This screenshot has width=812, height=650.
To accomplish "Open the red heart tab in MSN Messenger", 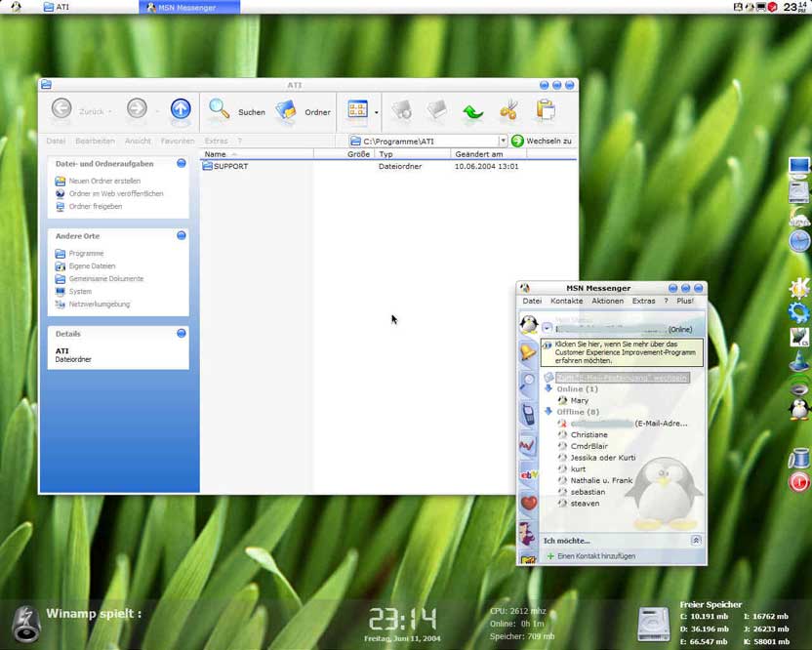I will point(528,503).
